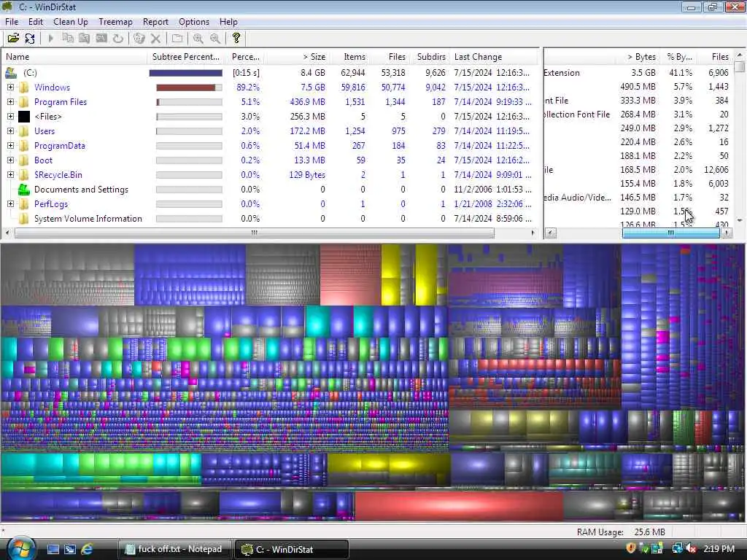
Task: Click the WinDirStat Pacman title bar icon
Action: pos(7,7)
